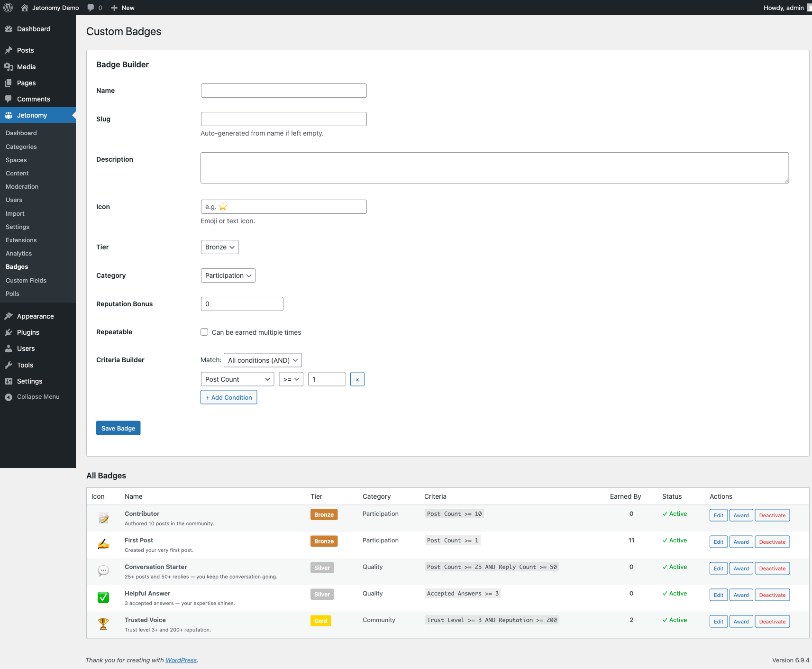Open Analytics from the Jetonomy menu
This screenshot has height=669, width=812.
[x=18, y=253]
